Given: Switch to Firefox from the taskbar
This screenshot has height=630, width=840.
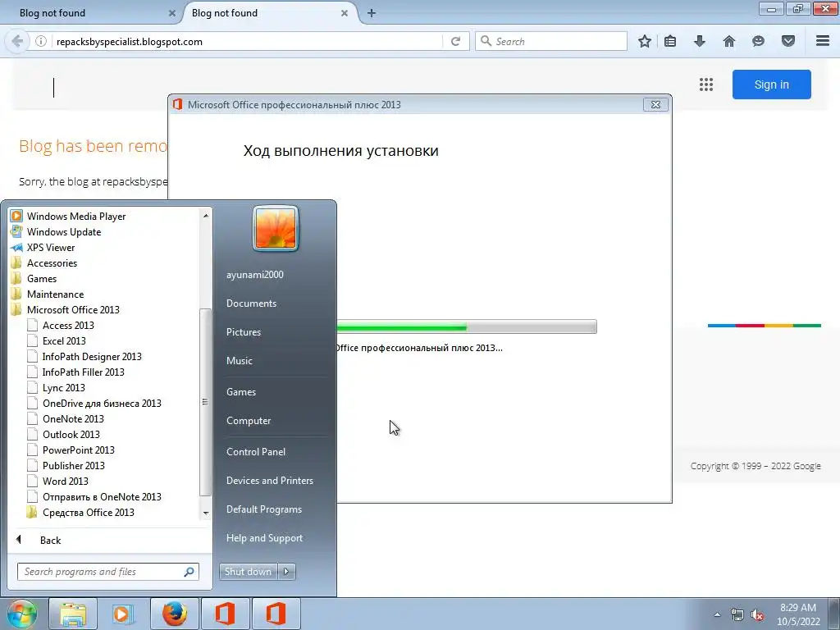Looking at the screenshot, I should pos(175,614).
